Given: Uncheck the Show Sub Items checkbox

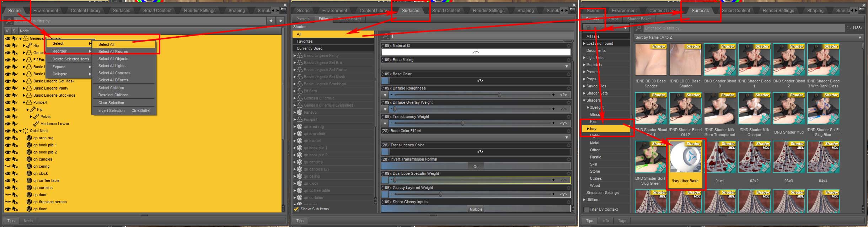Looking at the screenshot, I should pyautogui.click(x=296, y=209).
